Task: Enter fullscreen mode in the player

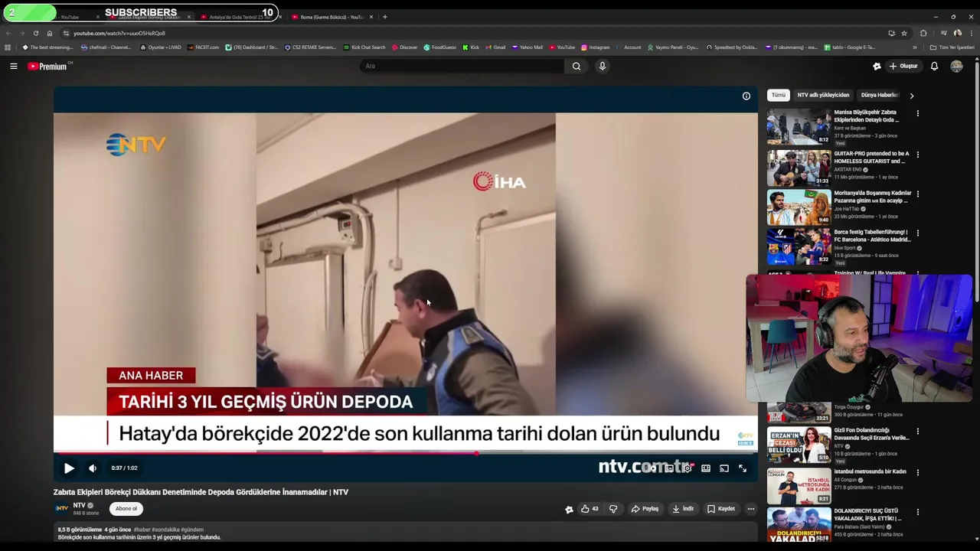Action: coord(743,468)
